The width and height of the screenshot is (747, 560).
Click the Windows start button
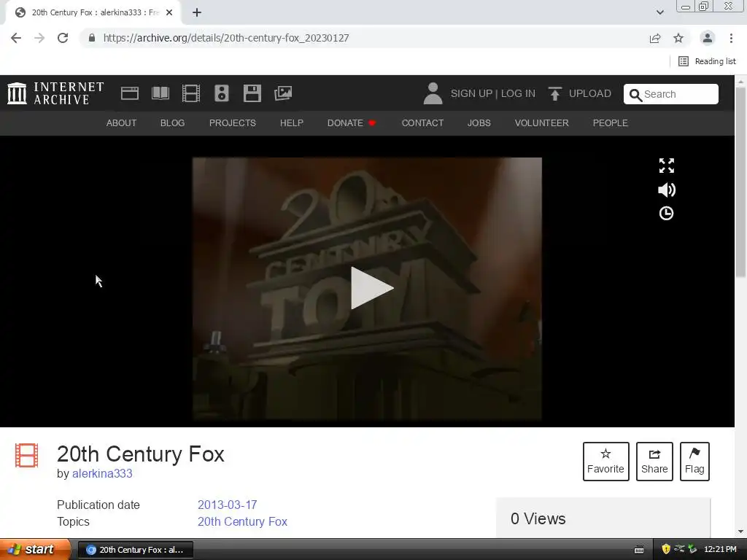[x=35, y=550]
